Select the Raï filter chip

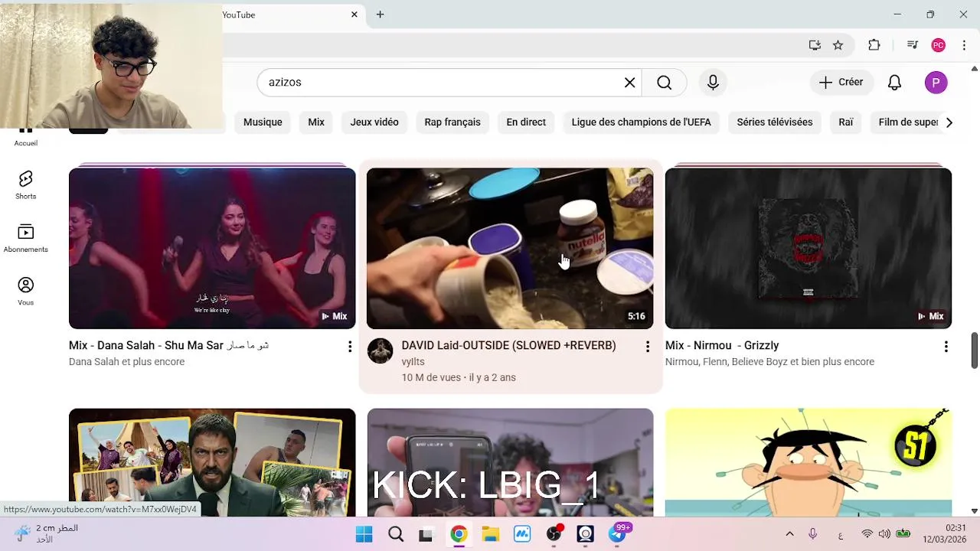click(x=846, y=122)
